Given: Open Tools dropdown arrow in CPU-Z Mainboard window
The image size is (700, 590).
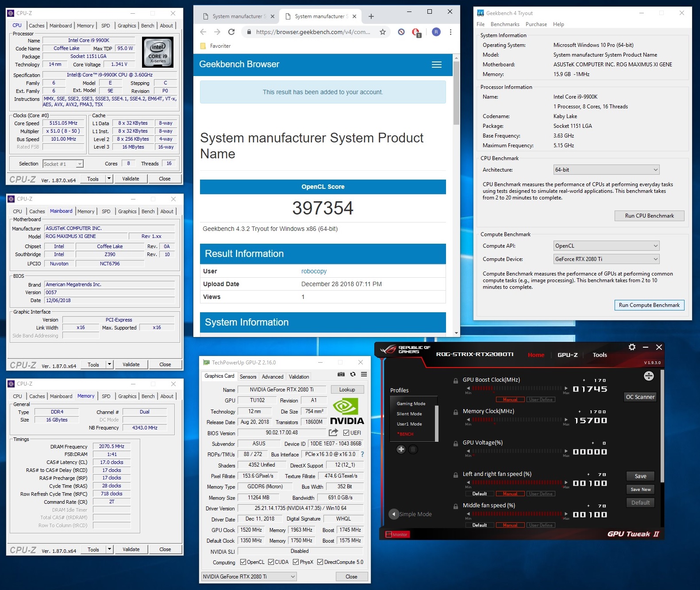Looking at the screenshot, I should click(x=109, y=364).
